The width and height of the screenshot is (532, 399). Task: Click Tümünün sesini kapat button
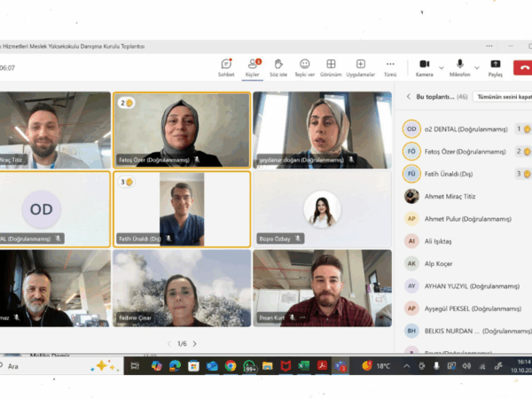(504, 97)
